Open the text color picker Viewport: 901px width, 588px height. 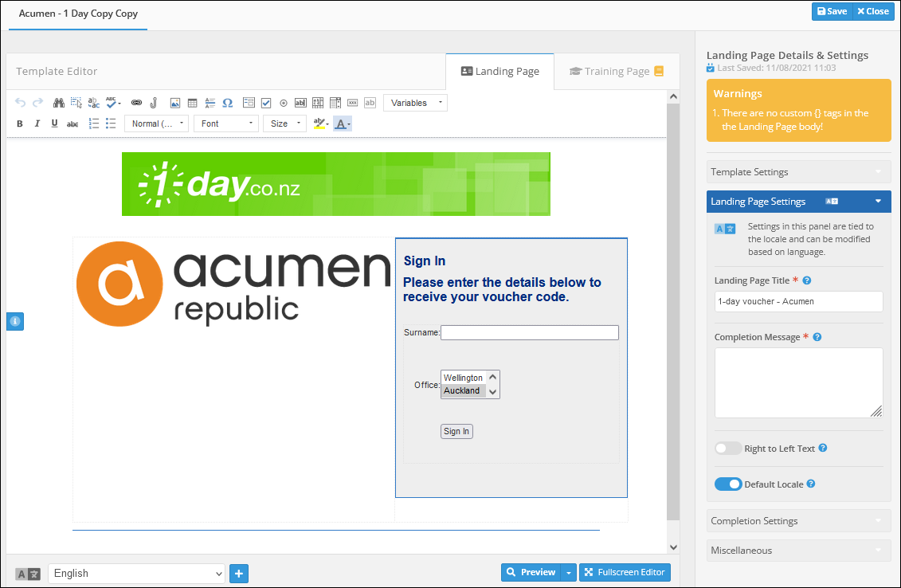pyautogui.click(x=343, y=123)
